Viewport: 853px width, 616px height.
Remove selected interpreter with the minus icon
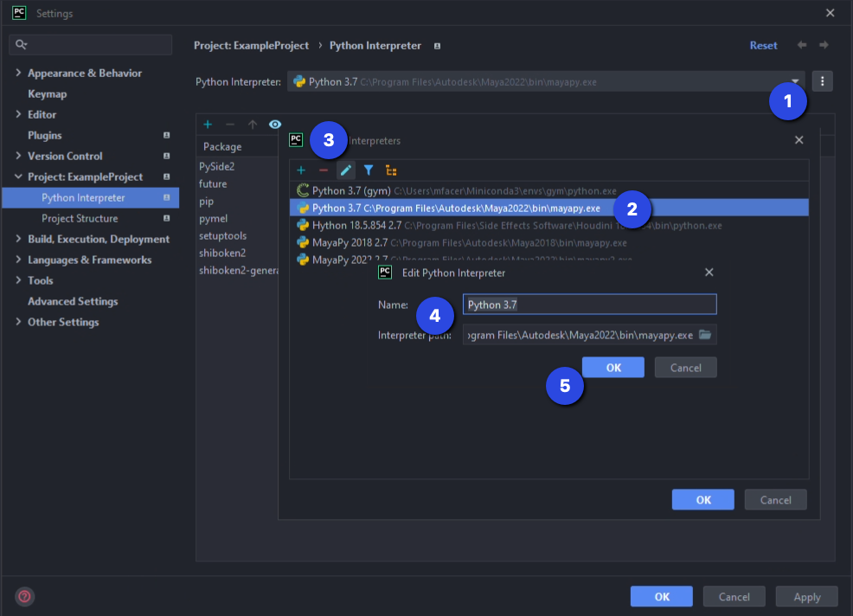point(324,170)
